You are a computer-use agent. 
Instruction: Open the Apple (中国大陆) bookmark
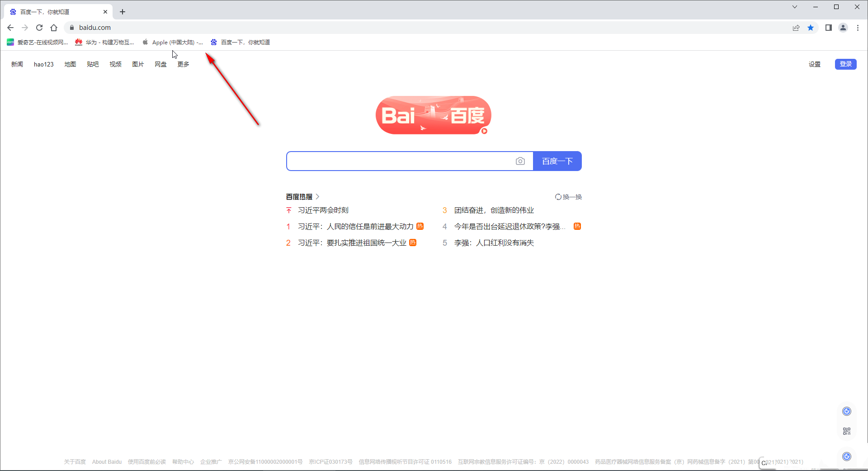tap(173, 42)
